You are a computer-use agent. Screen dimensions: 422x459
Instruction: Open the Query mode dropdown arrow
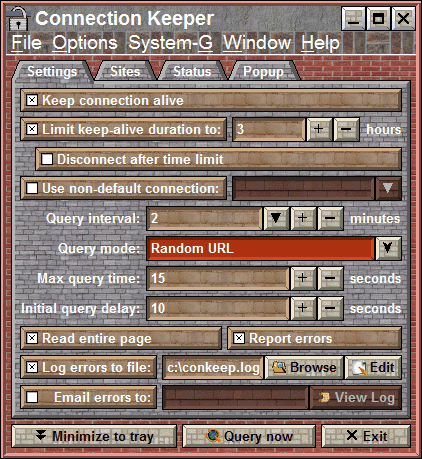pyautogui.click(x=388, y=248)
